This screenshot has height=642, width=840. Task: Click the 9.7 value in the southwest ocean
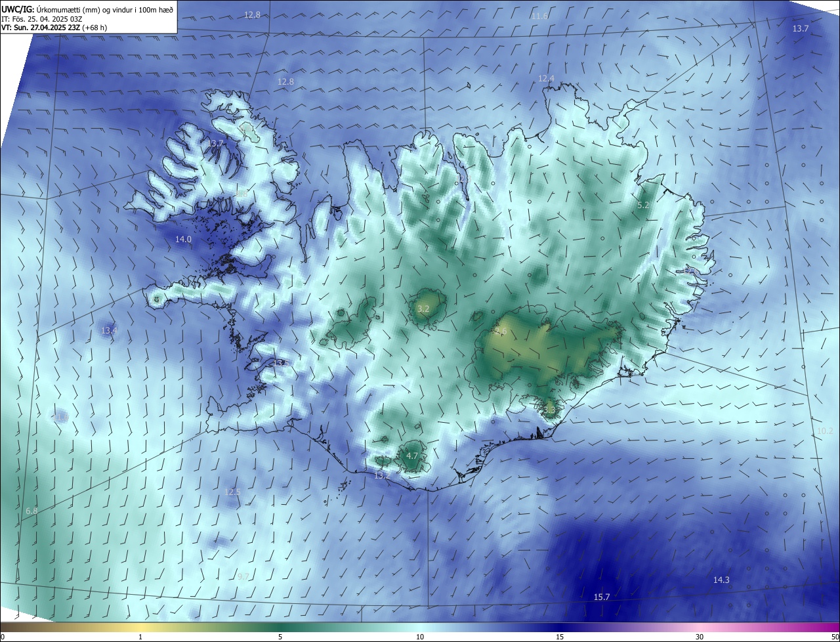pyautogui.click(x=243, y=576)
